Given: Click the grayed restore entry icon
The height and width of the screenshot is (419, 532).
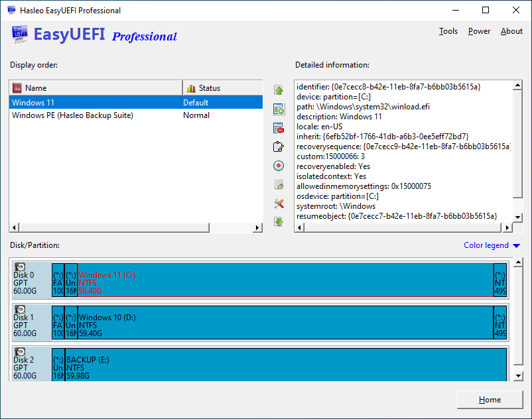Looking at the screenshot, I should (x=279, y=185).
